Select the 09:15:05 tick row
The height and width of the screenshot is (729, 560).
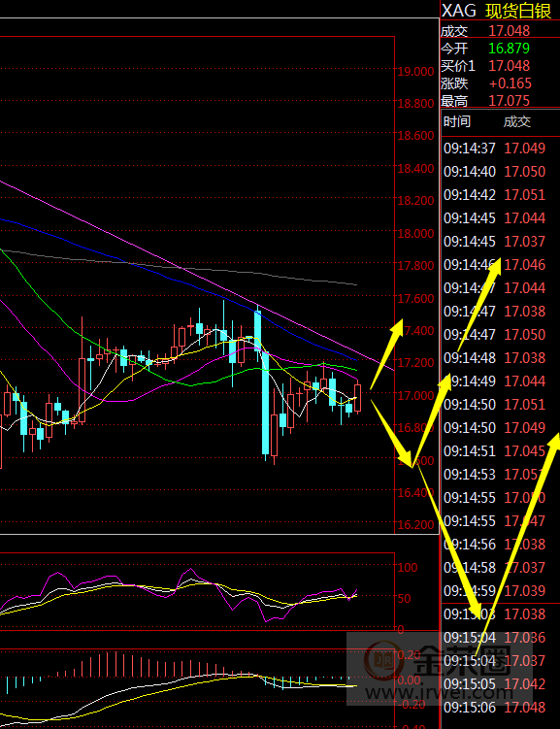point(501,684)
